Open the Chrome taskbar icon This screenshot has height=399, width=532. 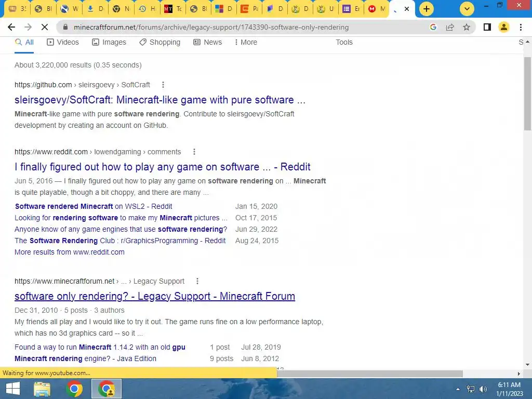click(74, 389)
